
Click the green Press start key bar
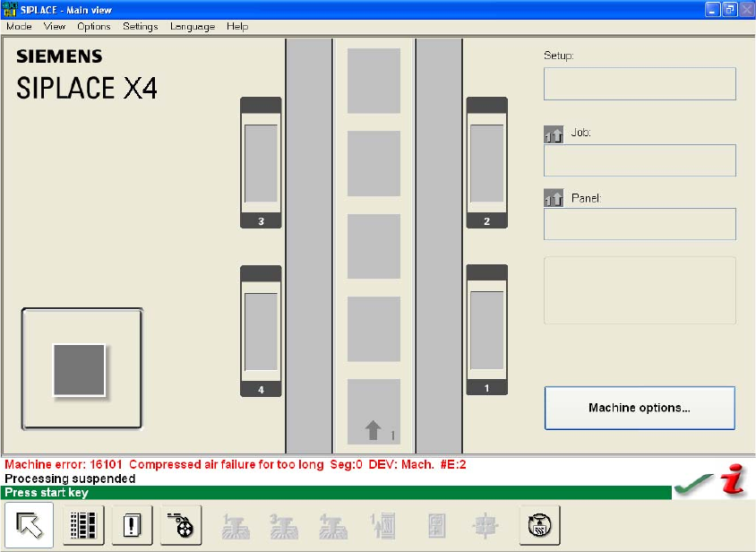click(x=337, y=493)
